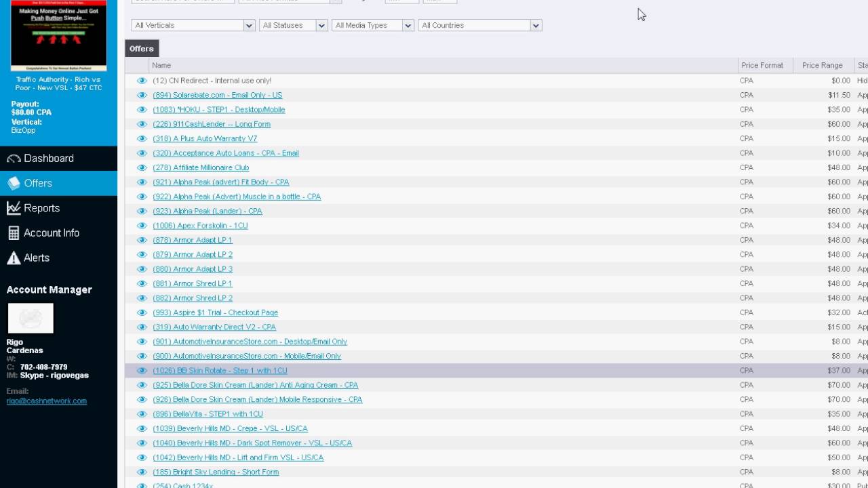Click eye icon for Affiliate Millionaire Club

pos(142,167)
